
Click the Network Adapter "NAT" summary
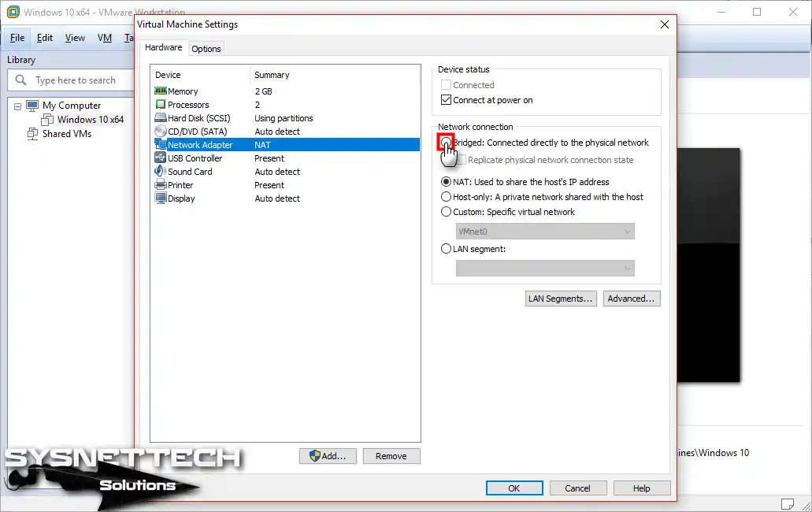[x=262, y=145]
